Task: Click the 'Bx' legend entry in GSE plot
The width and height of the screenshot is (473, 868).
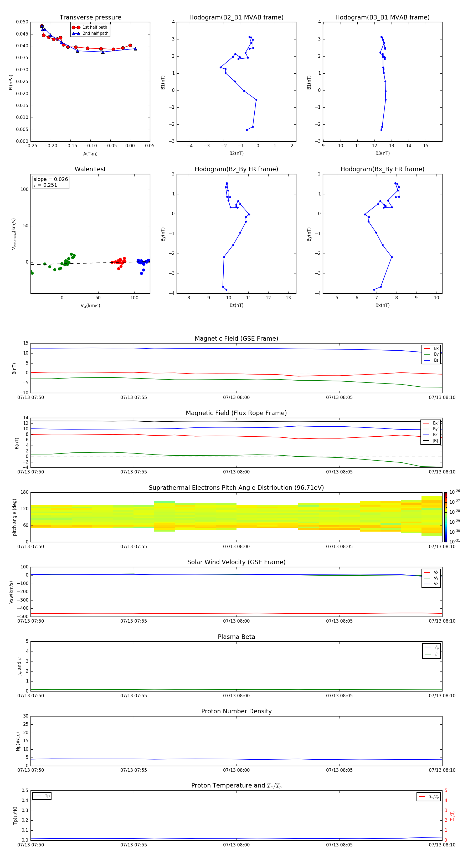Action: point(431,349)
